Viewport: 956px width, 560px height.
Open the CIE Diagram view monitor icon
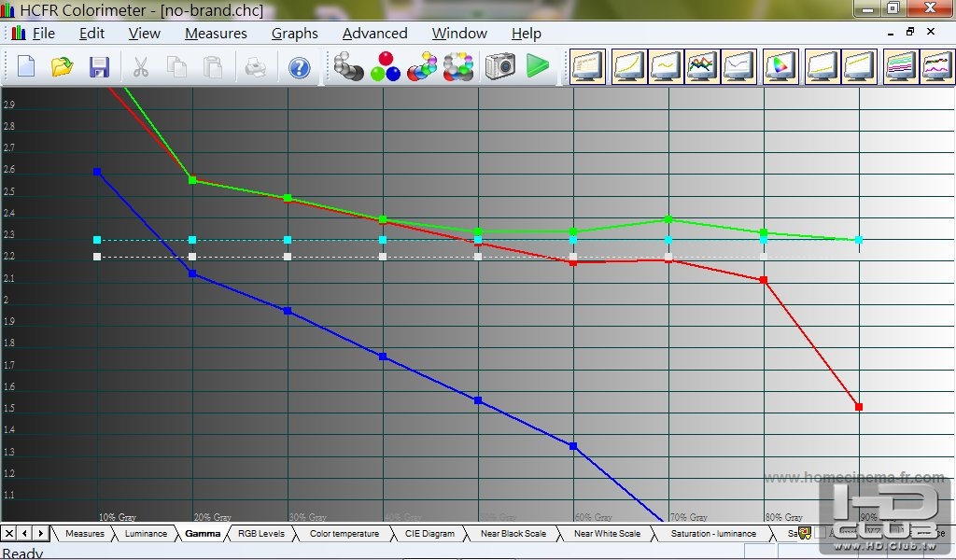(x=780, y=66)
